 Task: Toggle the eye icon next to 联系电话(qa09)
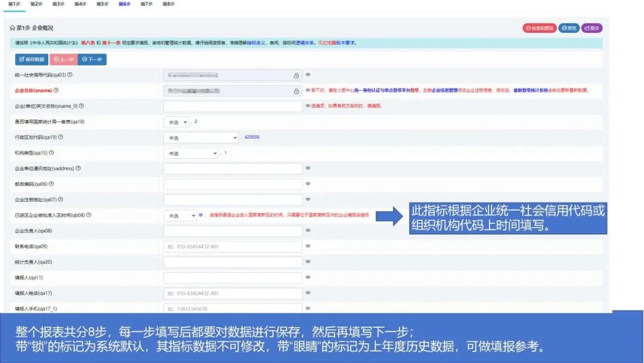308,246
